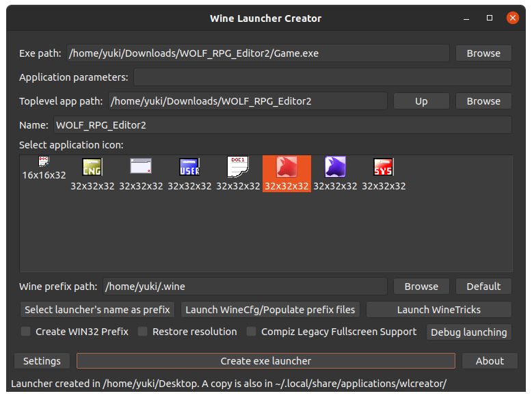Maximize the Wine Launcher Creator window

(490, 18)
